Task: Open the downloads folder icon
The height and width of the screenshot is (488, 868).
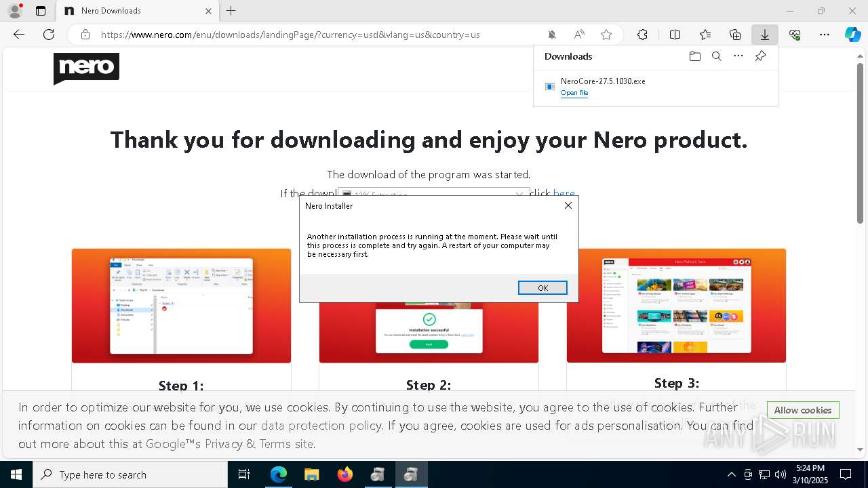Action: pos(694,56)
